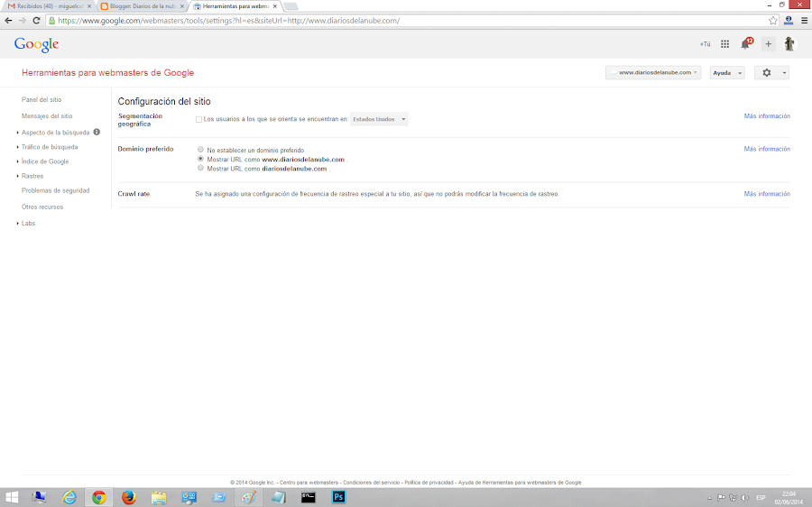Open a new tab button
Viewport: 812px width, 507px height.
tap(291, 6)
